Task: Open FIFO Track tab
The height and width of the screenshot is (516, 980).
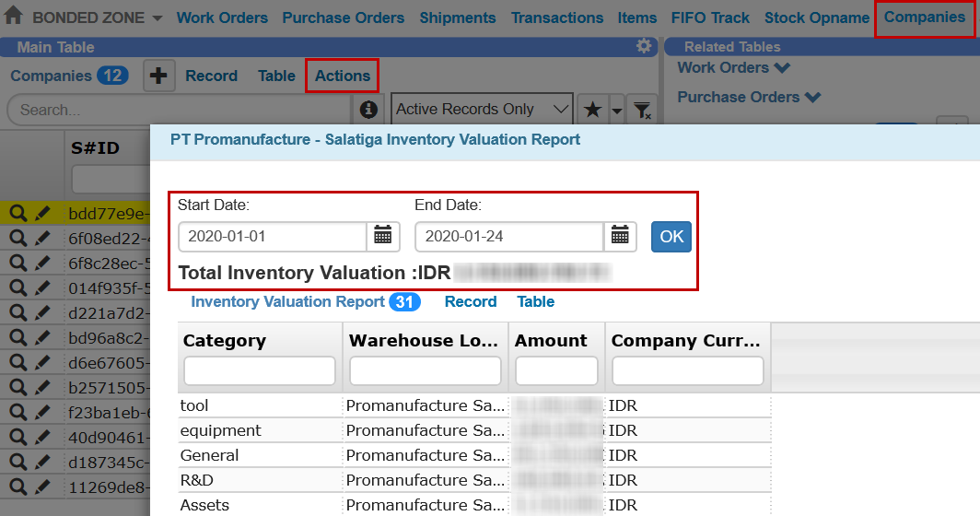Action: 710,18
